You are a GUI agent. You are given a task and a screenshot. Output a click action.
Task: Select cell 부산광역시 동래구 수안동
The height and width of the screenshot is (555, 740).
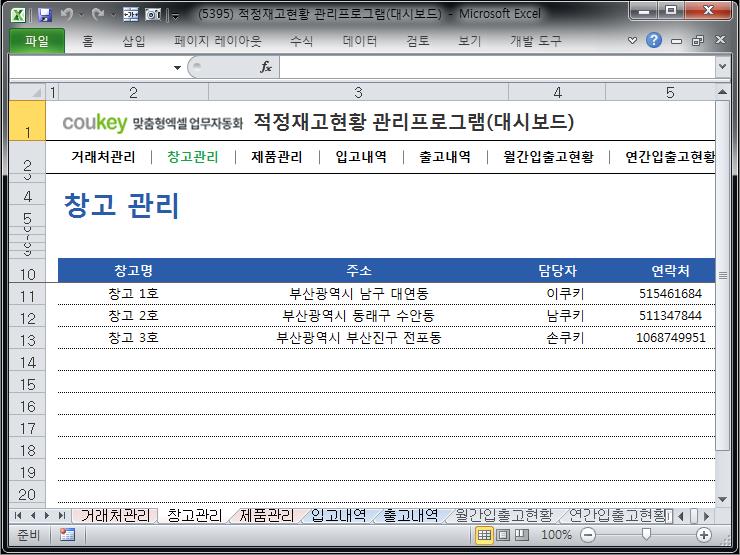click(358, 316)
